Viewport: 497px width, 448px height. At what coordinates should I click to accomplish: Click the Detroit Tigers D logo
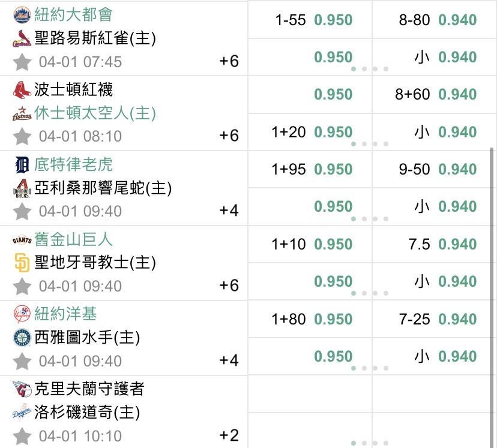(x=22, y=164)
